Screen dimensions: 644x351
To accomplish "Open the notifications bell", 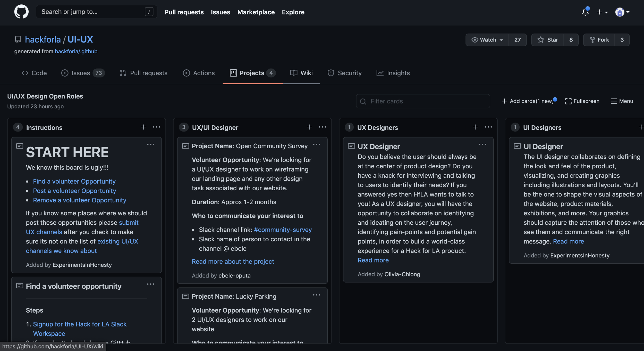I will click(585, 12).
